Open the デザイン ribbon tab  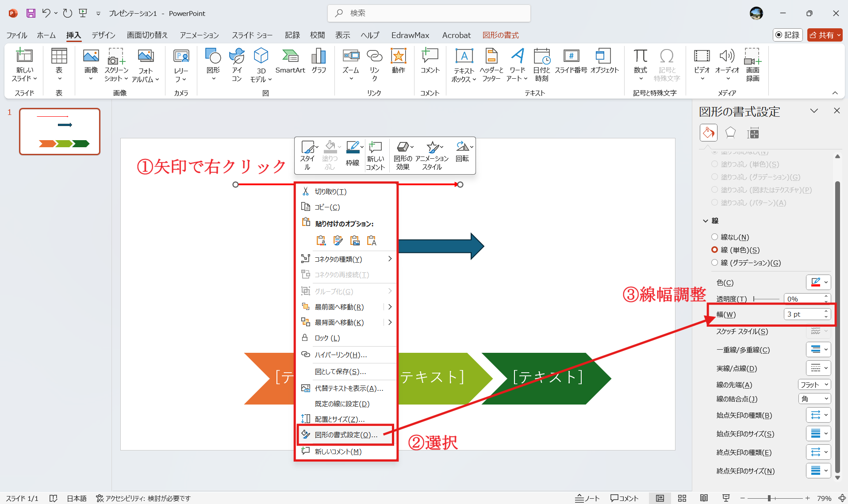click(x=104, y=35)
